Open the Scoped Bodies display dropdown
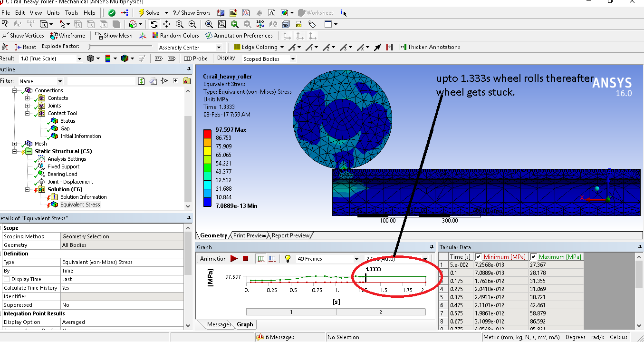This screenshot has width=644, height=342. (293, 59)
